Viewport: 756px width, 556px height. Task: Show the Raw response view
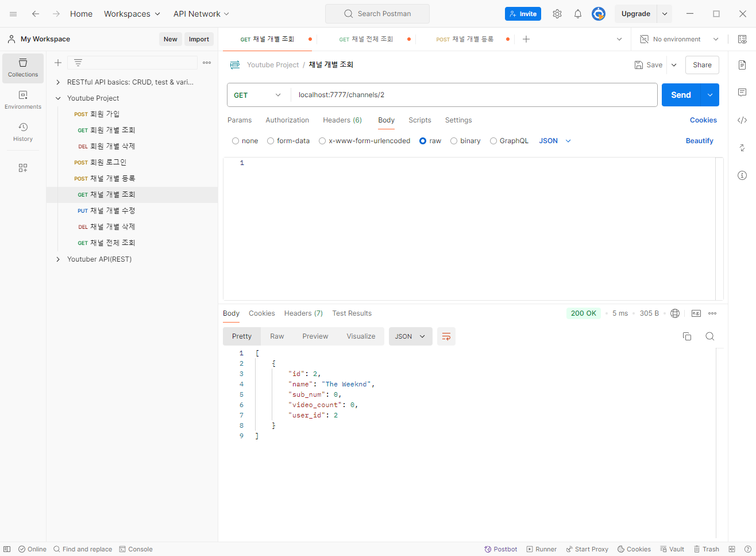277,336
